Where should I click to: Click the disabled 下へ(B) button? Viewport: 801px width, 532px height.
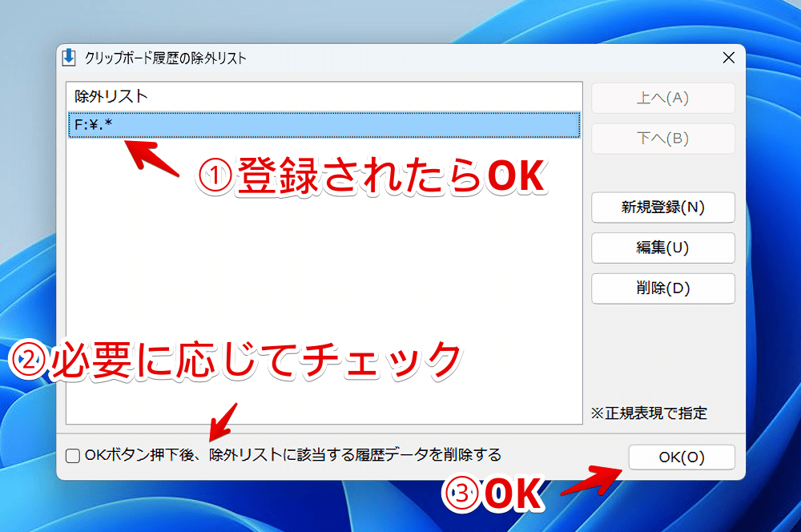662,139
